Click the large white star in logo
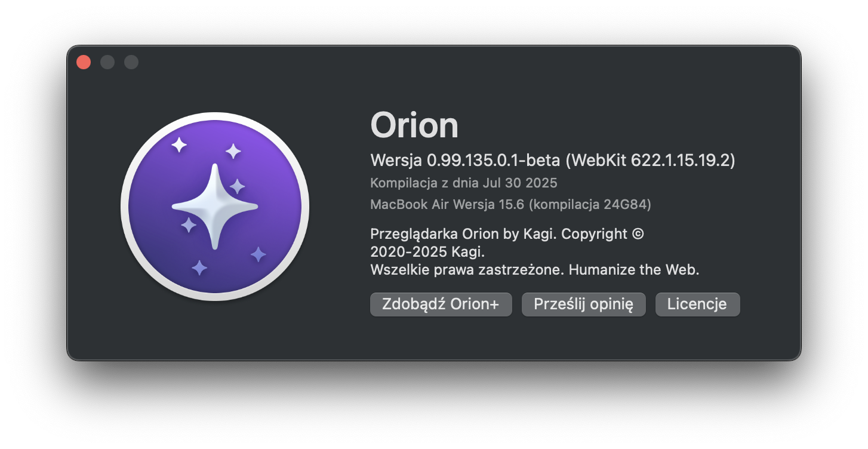Screen dimensions: 868x449 (x=215, y=207)
